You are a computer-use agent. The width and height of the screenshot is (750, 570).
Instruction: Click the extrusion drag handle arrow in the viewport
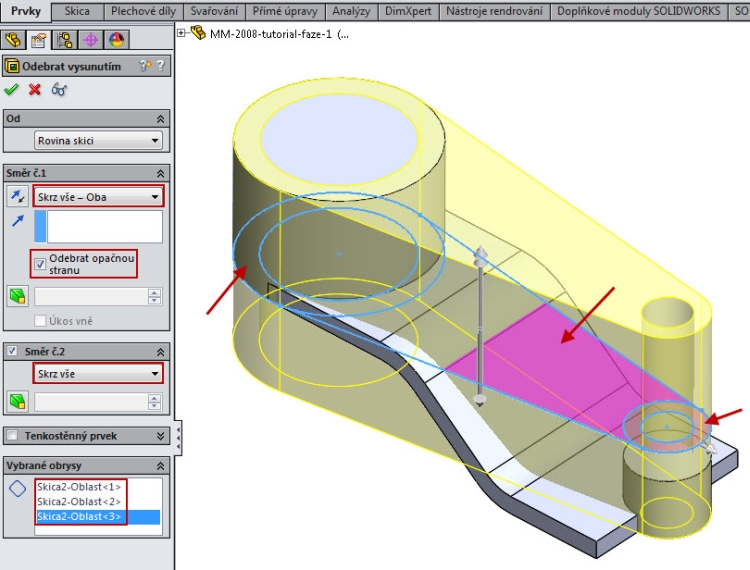point(480,256)
